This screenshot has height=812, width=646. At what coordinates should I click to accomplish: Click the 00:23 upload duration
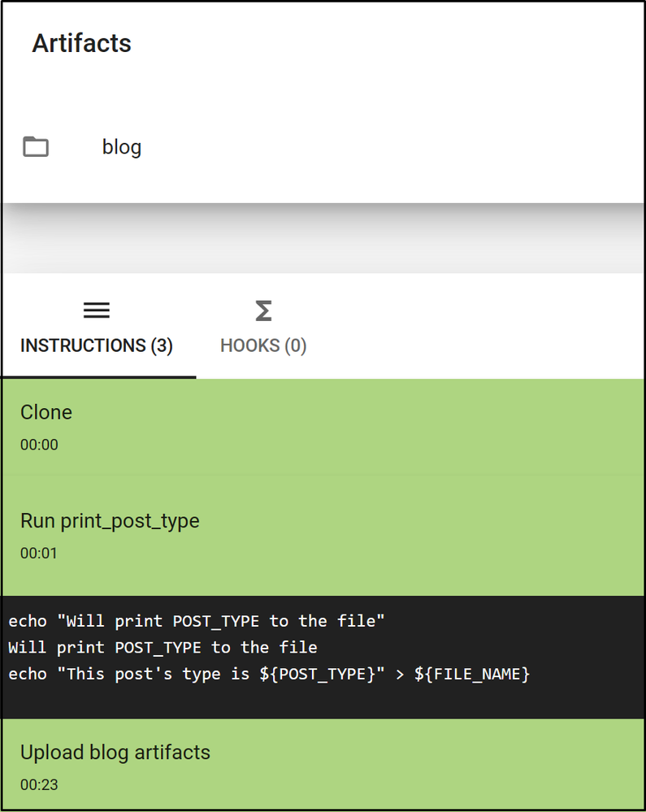[x=39, y=785]
